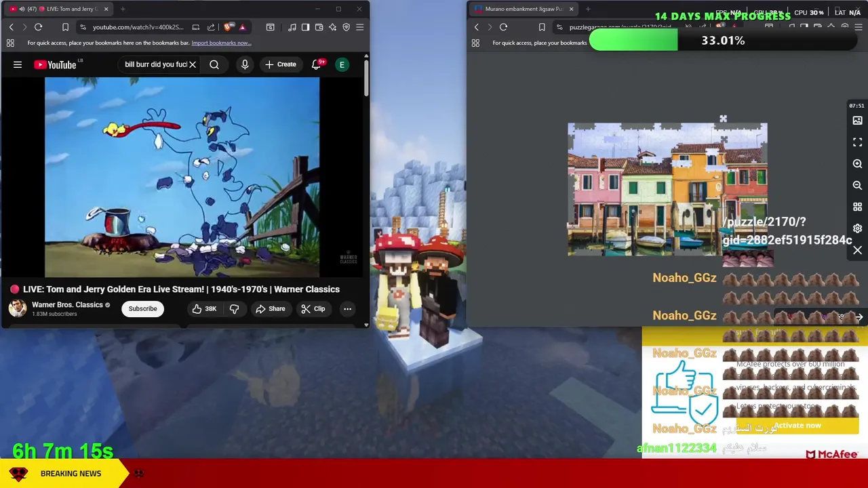This screenshot has height=488, width=868.
Task: Open site settings icon beside youtube.com URL
Action: pyautogui.click(x=83, y=27)
